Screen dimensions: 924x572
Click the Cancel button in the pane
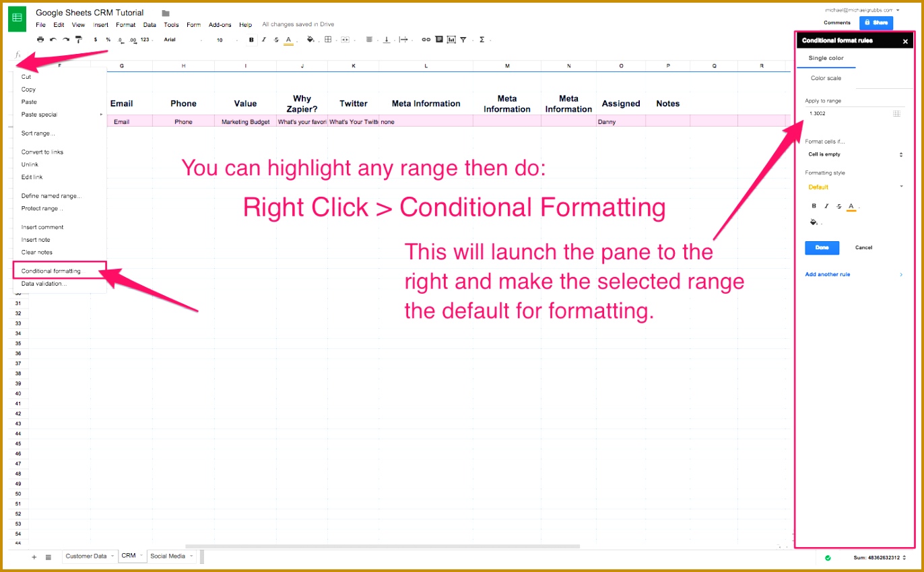[x=864, y=248]
